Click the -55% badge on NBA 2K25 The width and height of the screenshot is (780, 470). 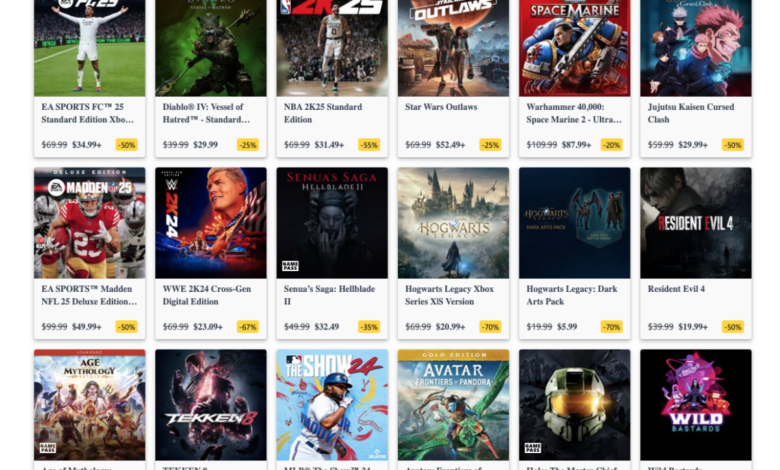tap(369, 145)
